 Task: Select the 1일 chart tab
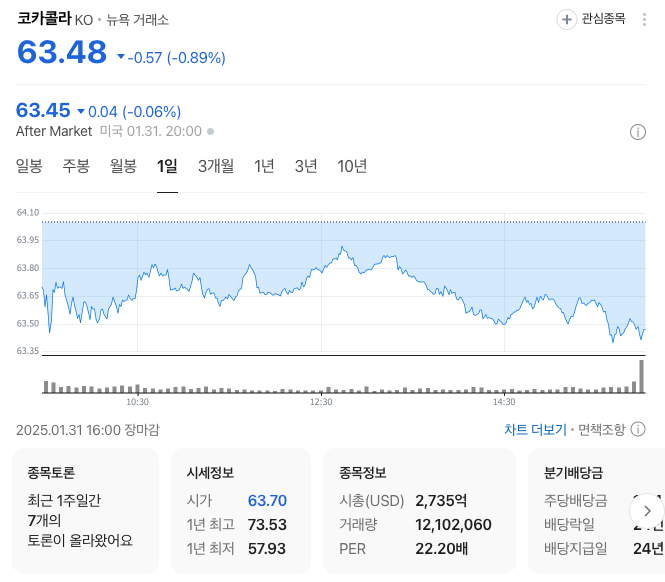coord(167,166)
